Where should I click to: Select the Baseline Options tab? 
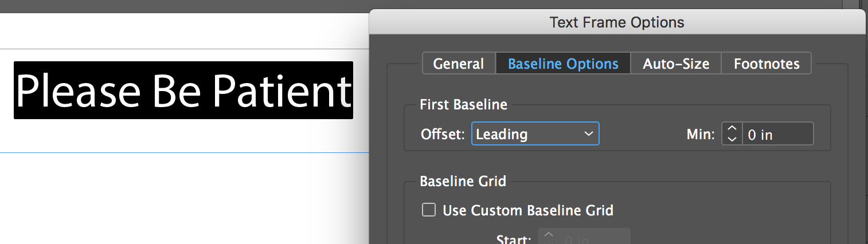point(563,64)
